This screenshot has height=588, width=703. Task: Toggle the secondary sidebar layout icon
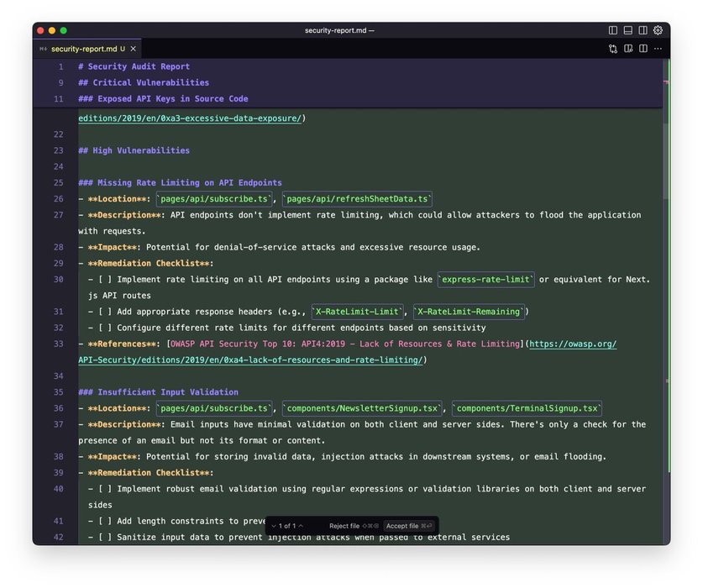tap(643, 30)
